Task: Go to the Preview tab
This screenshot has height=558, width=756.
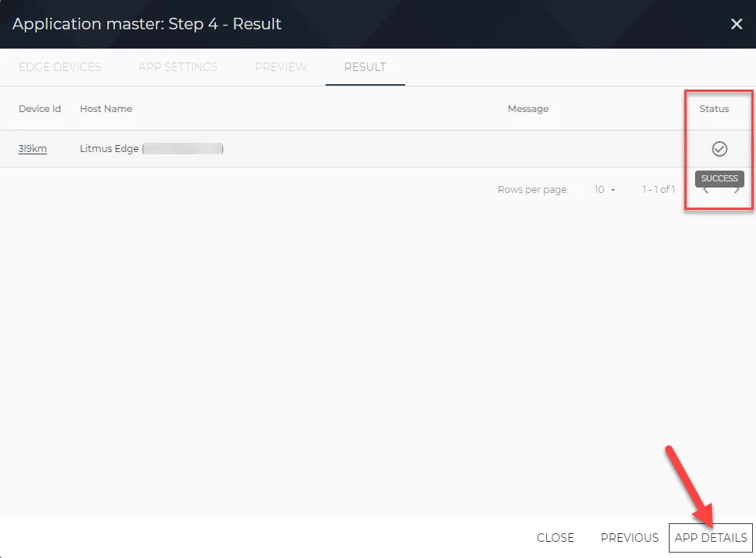Action: [281, 67]
